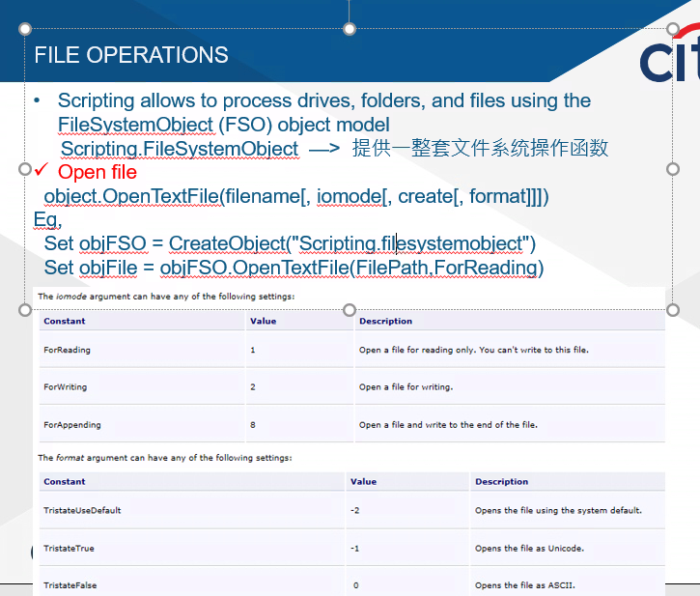
Task: Click the bottom-left selection handle of the text box
Action: tap(25, 310)
